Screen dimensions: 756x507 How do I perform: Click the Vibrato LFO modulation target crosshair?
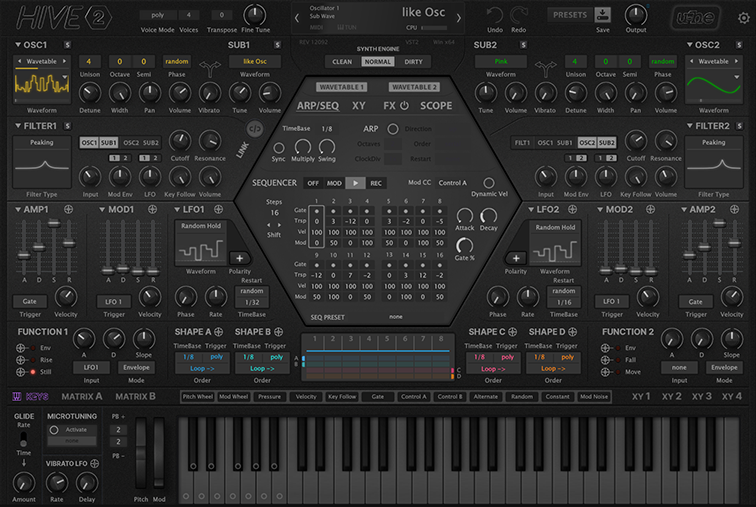[x=94, y=463]
